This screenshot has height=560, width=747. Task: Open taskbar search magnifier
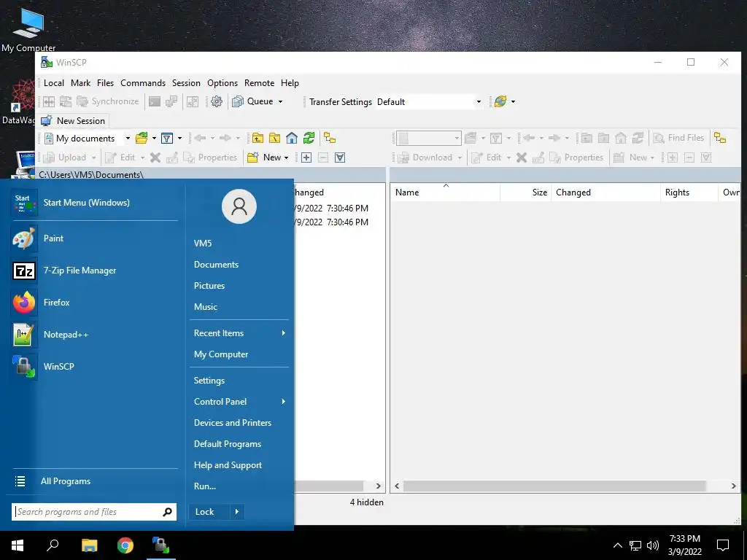53,545
